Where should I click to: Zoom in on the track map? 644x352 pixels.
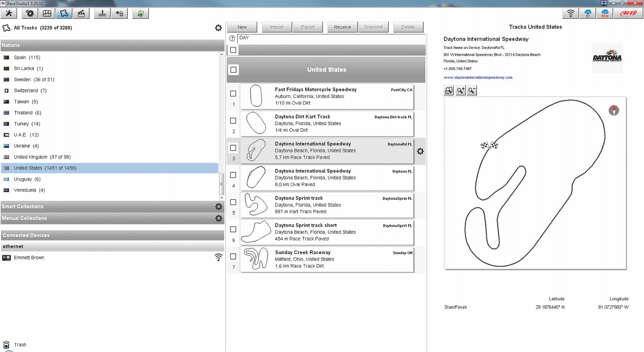pos(460,90)
